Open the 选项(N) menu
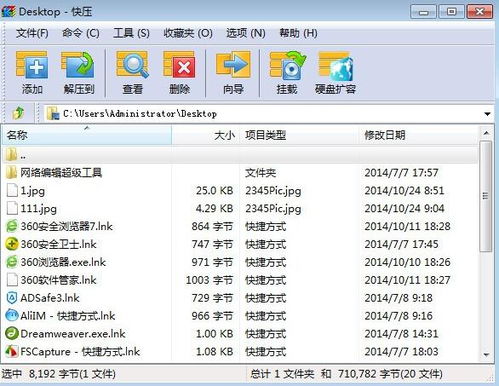The height and width of the screenshot is (386, 499). (x=246, y=33)
